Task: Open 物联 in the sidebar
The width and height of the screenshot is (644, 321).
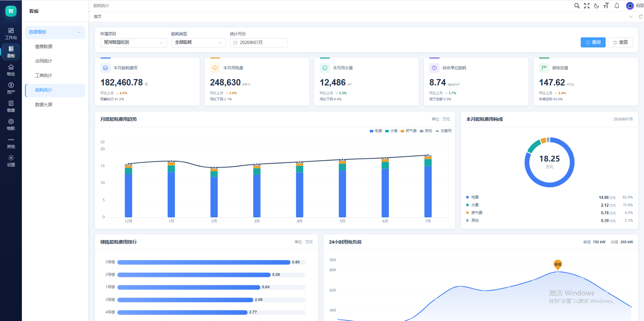Action: (x=11, y=124)
